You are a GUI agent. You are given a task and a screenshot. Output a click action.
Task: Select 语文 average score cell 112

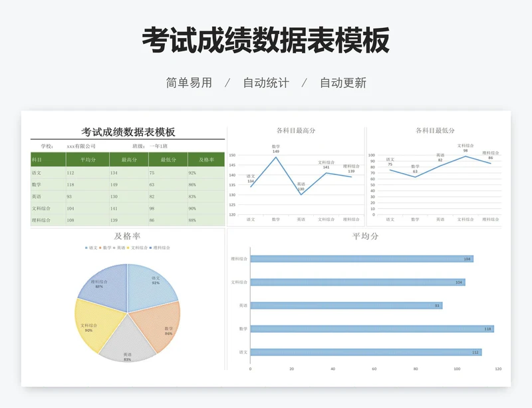[88, 173]
